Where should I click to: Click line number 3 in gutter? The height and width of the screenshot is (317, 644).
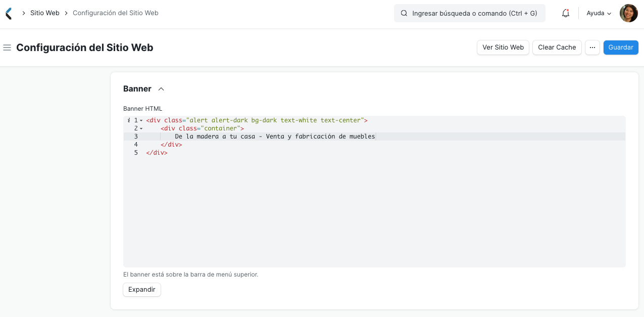136,137
